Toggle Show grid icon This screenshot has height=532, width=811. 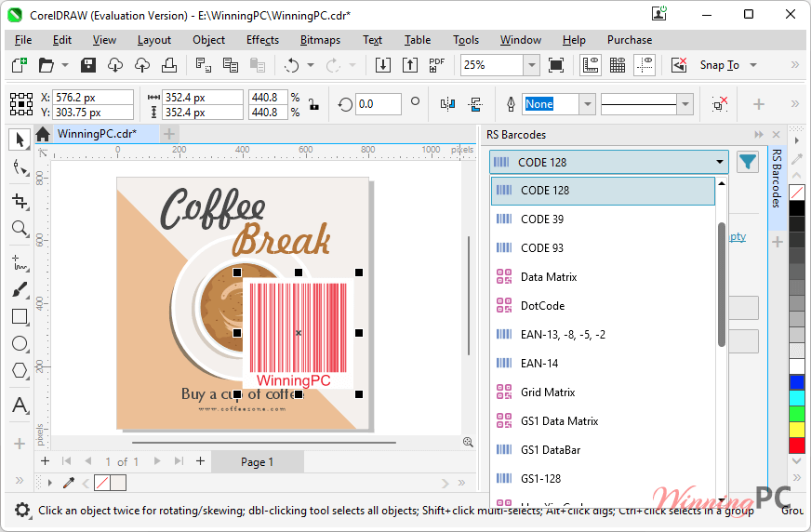618,65
